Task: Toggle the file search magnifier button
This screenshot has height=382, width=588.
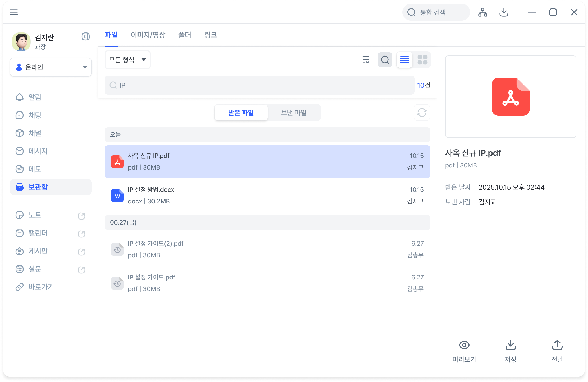Action: pos(385,60)
